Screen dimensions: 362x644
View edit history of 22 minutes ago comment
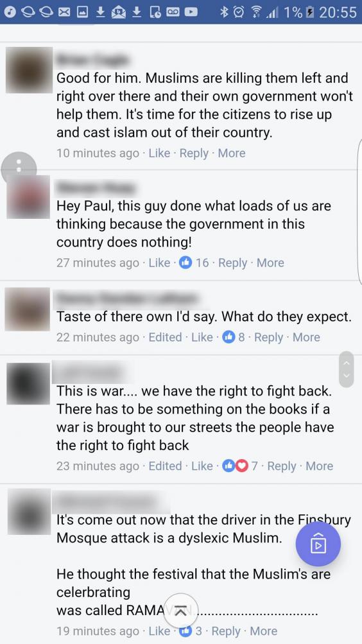click(x=165, y=337)
